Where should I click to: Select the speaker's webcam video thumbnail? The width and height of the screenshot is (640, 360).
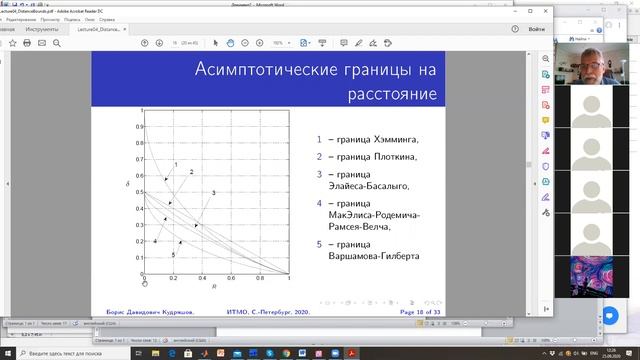(591, 64)
